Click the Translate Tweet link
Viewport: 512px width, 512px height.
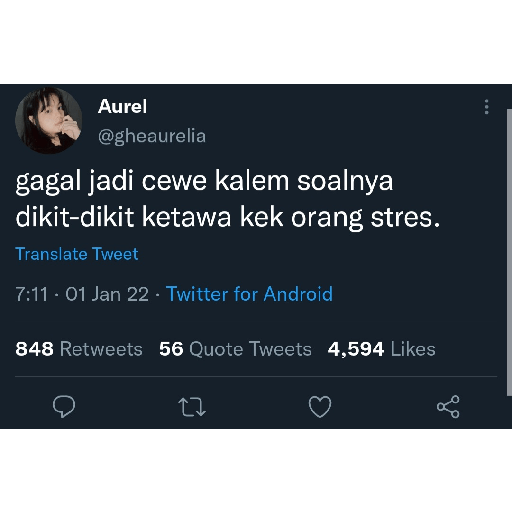coord(77,254)
